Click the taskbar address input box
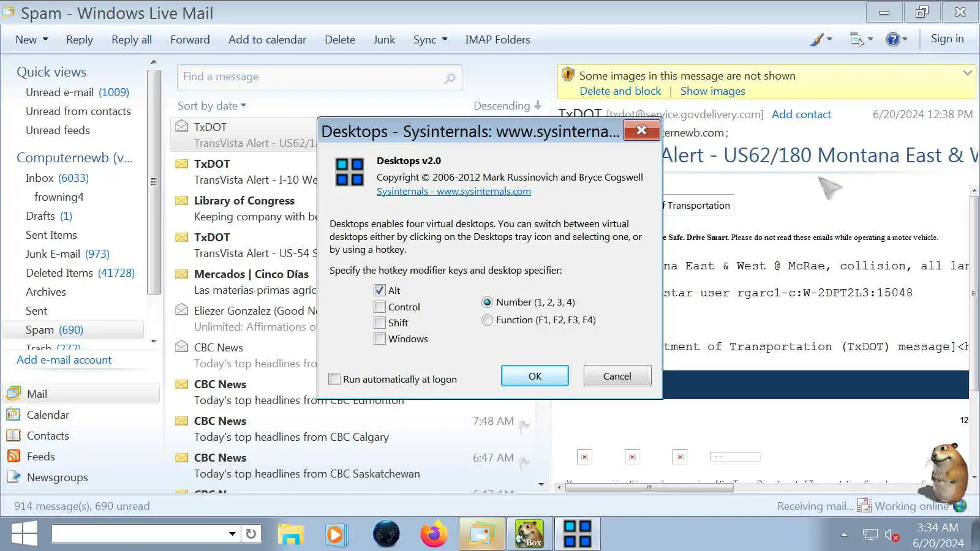 (140, 534)
